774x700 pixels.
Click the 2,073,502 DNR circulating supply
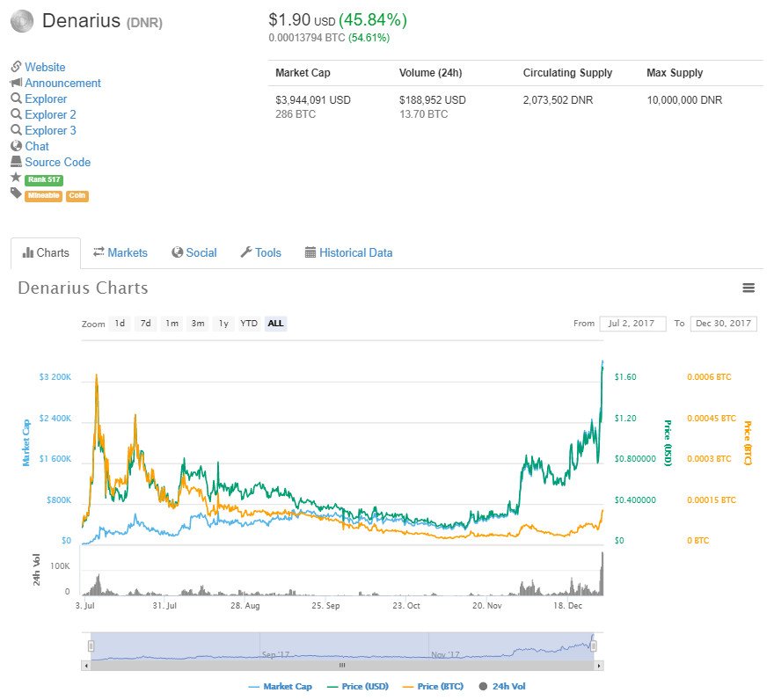pyautogui.click(x=558, y=100)
